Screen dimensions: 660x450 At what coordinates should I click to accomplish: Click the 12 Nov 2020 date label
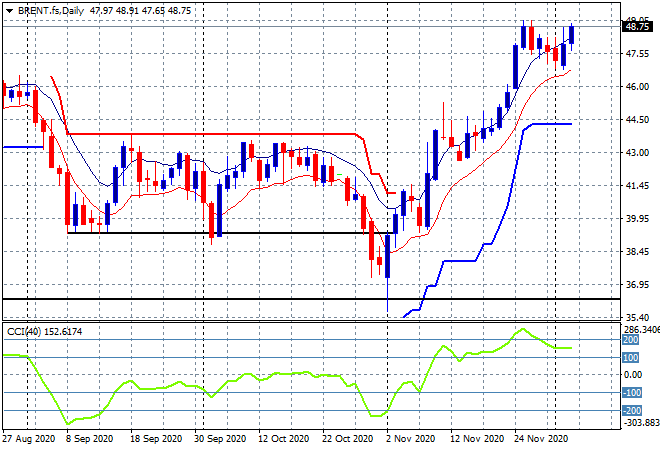click(x=477, y=439)
